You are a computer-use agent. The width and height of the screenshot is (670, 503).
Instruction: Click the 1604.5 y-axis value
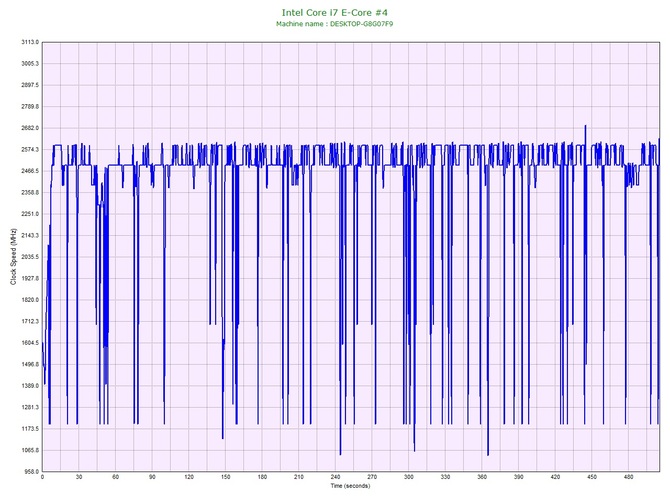[x=30, y=343]
